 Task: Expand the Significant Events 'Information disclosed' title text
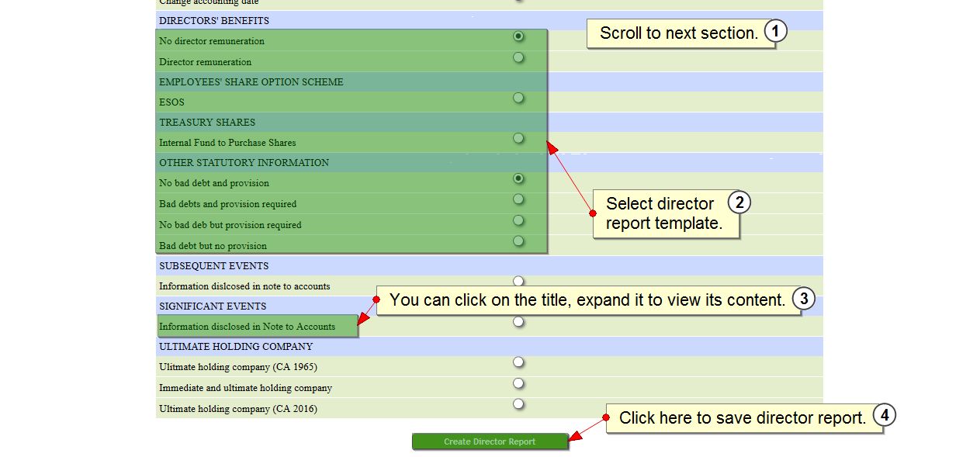[247, 327]
